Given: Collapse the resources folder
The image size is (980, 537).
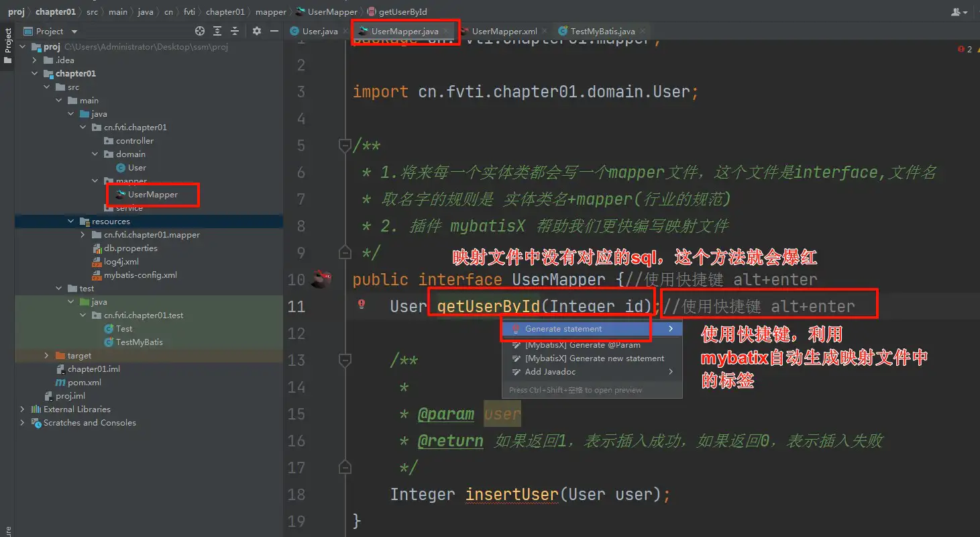Looking at the screenshot, I should (x=70, y=222).
